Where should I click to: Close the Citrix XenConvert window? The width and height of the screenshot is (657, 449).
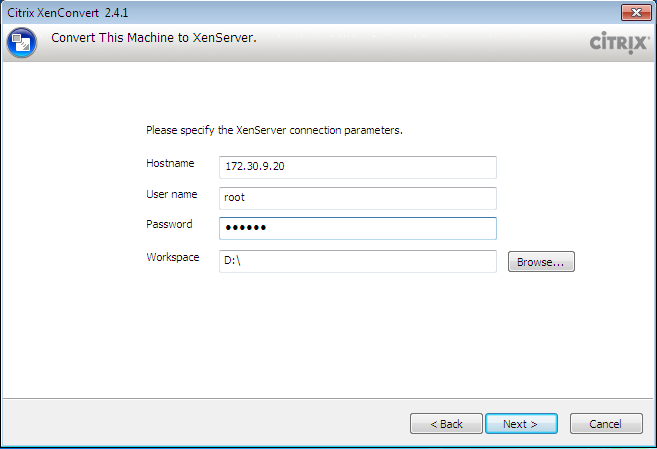pyautogui.click(x=634, y=12)
